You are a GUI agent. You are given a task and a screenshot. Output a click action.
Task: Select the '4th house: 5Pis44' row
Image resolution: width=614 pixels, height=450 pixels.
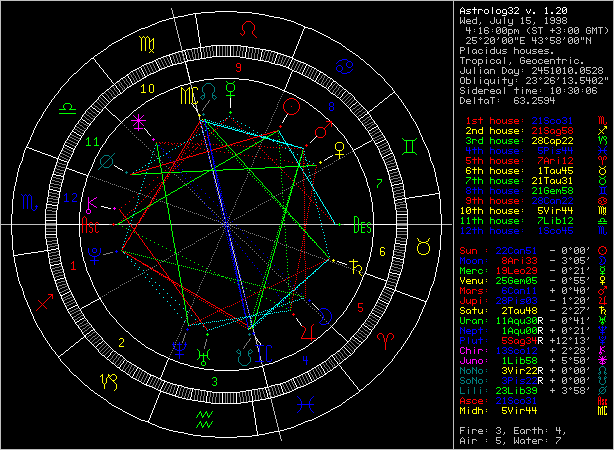pyautogui.click(x=519, y=151)
